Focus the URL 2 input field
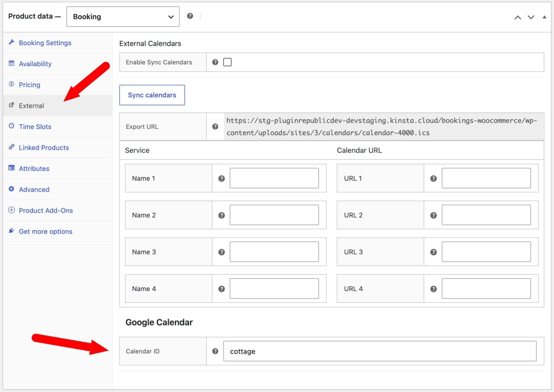Image resolution: width=554 pixels, height=392 pixels. [486, 215]
